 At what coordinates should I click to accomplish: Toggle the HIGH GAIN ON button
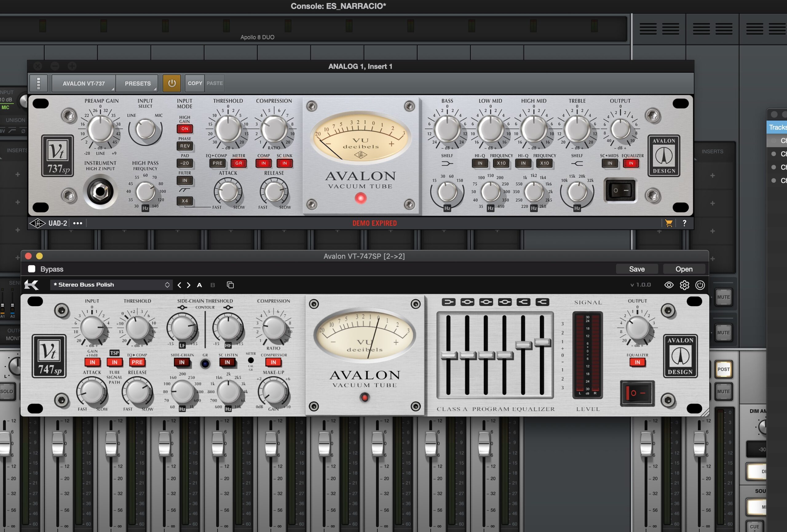pyautogui.click(x=184, y=129)
